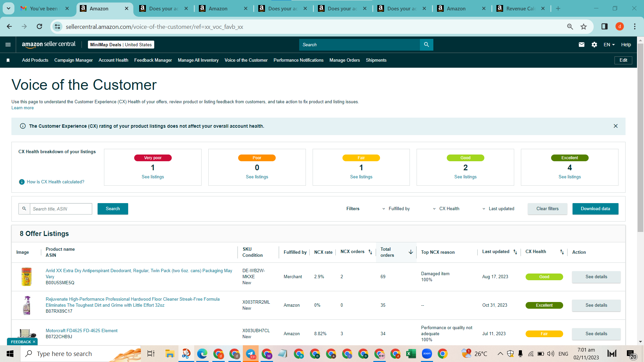
Task: Click the Arrid XX deodorant product thumbnail
Action: pos(26,277)
